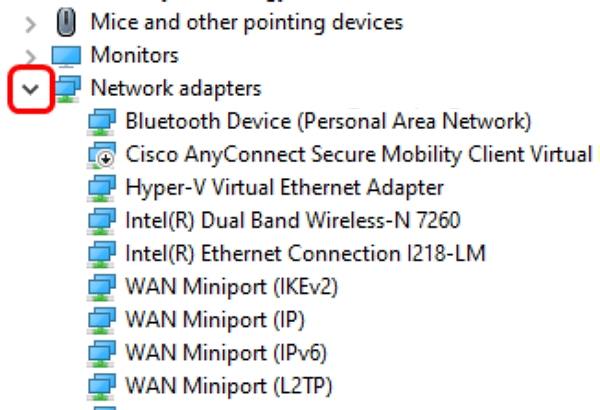Select WAN Miniport (IP) entry
Image resolution: width=600 pixels, height=410 pixels.
(x=215, y=320)
